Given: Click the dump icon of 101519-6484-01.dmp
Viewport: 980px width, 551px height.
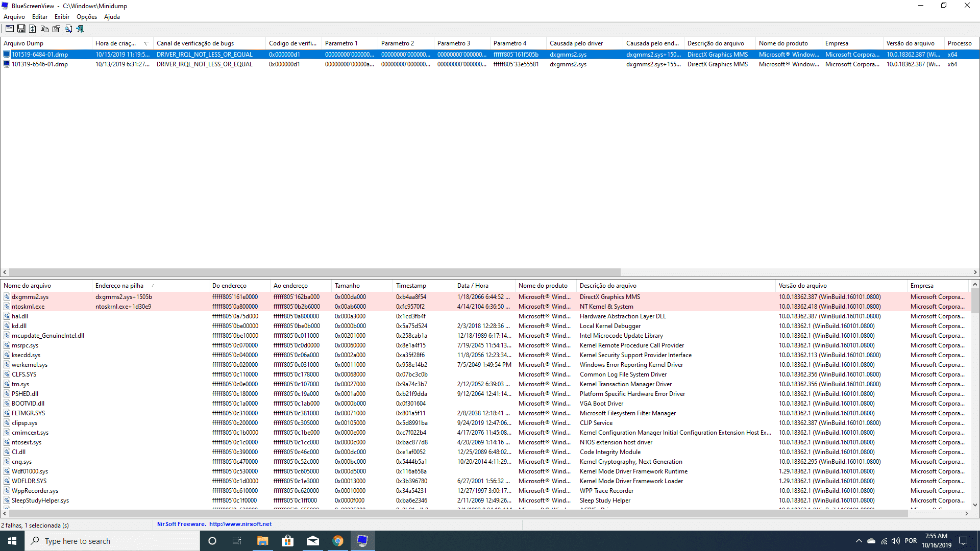Looking at the screenshot, I should (x=7, y=55).
